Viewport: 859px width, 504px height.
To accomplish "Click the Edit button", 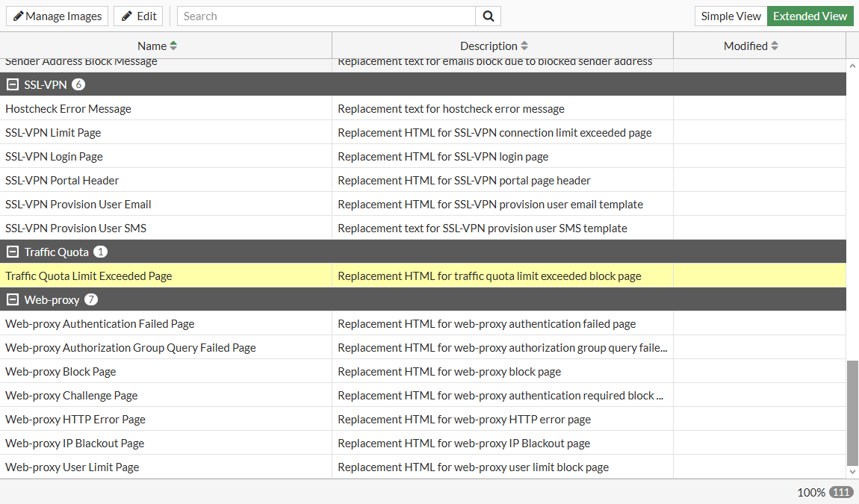I will (138, 16).
